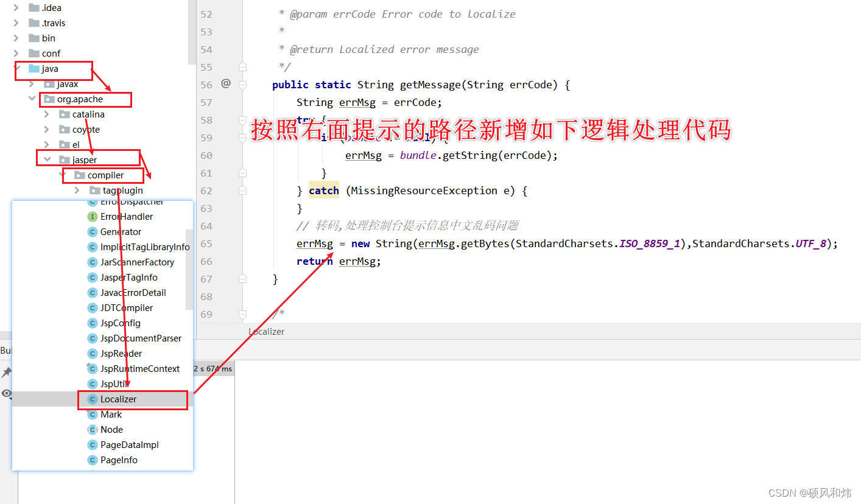861x504 pixels.
Task: Click the JspConfig class icon
Action: coord(93,323)
